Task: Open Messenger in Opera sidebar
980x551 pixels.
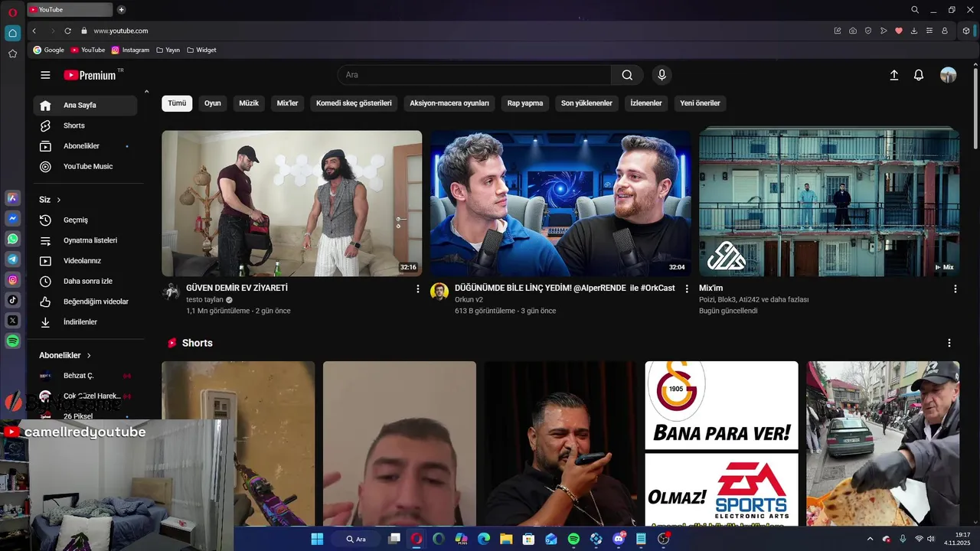Action: click(12, 219)
